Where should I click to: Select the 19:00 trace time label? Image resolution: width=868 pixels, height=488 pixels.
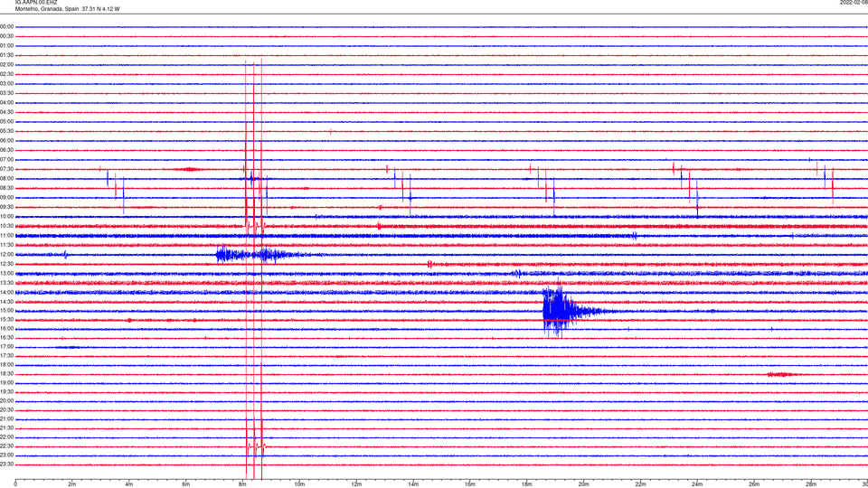[x=6, y=383]
